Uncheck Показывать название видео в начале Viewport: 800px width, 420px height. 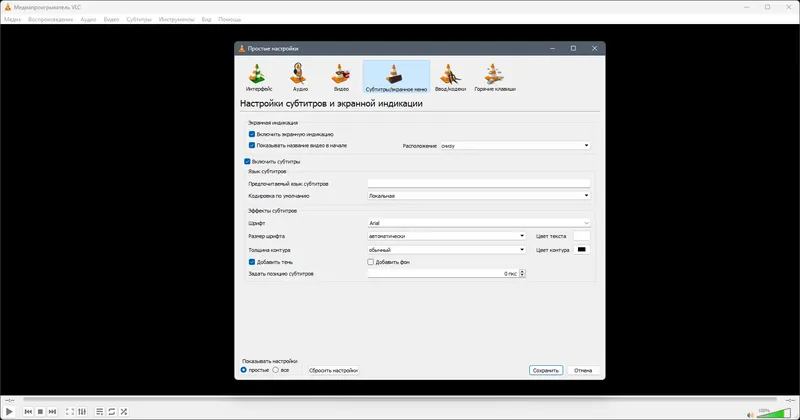point(252,145)
